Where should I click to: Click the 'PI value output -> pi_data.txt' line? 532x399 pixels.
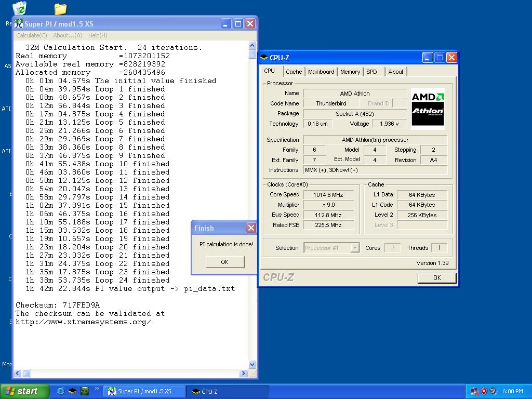click(130, 289)
